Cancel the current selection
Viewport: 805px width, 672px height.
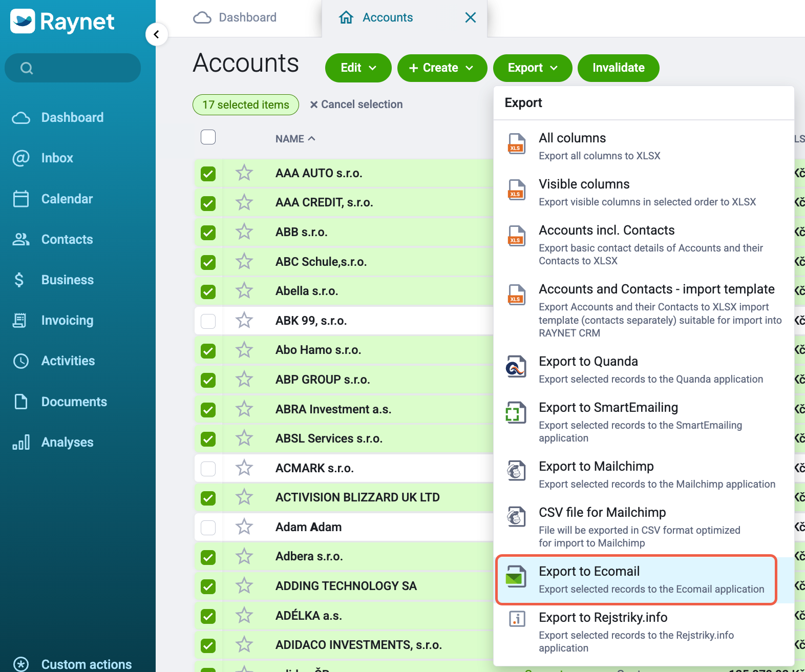click(x=356, y=104)
